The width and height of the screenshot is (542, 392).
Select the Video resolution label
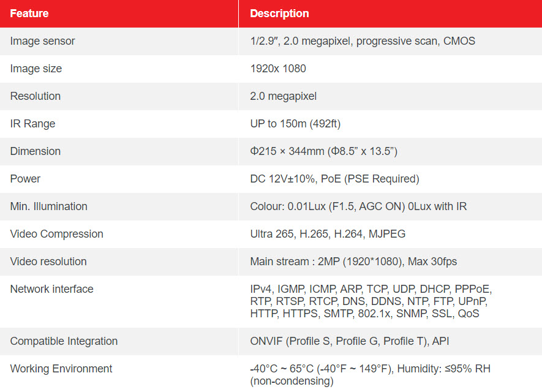[48, 262]
